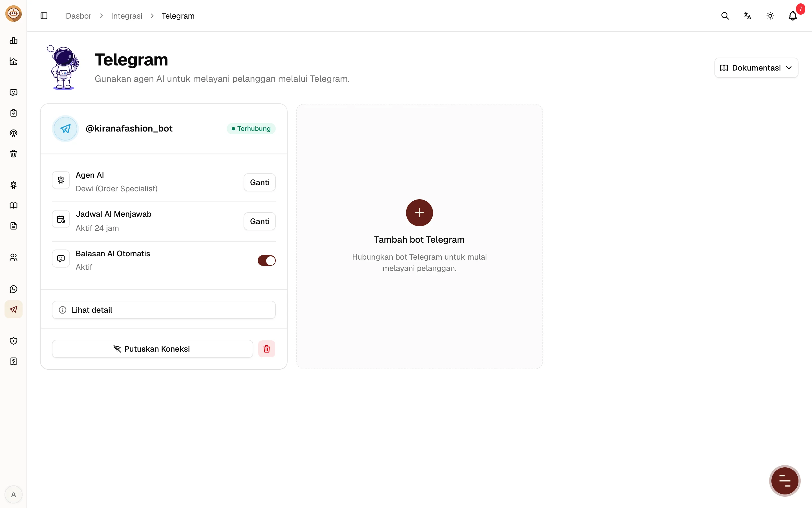Click the @kiranafashion_bot name

(x=129, y=129)
